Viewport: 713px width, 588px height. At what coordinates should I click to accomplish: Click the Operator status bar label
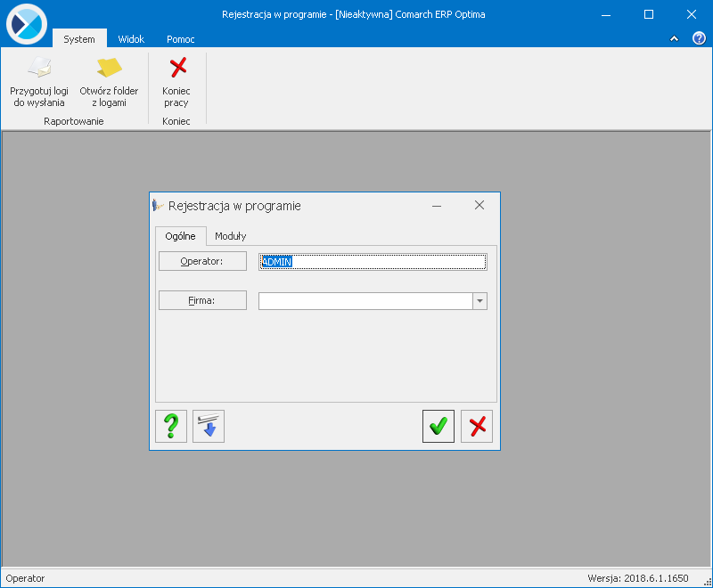[25, 578]
